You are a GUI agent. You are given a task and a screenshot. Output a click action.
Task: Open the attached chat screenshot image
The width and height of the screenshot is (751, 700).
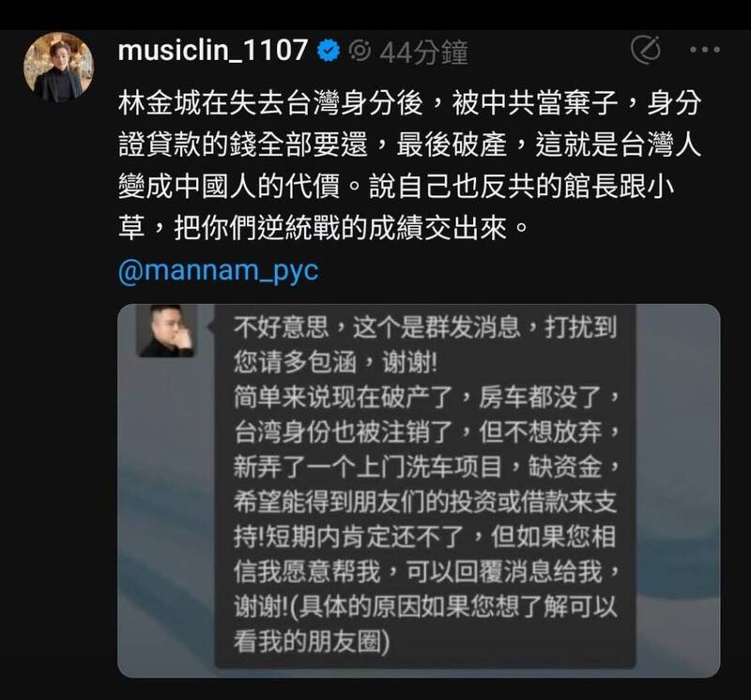419,491
